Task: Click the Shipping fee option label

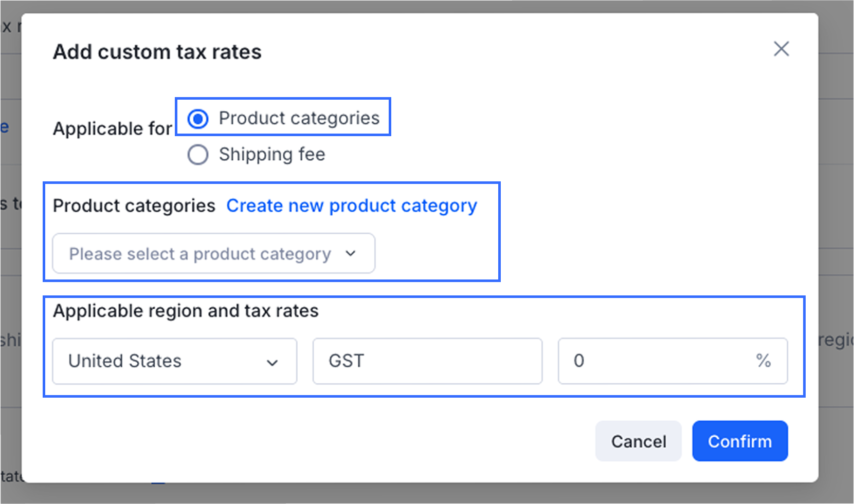Action: (272, 155)
